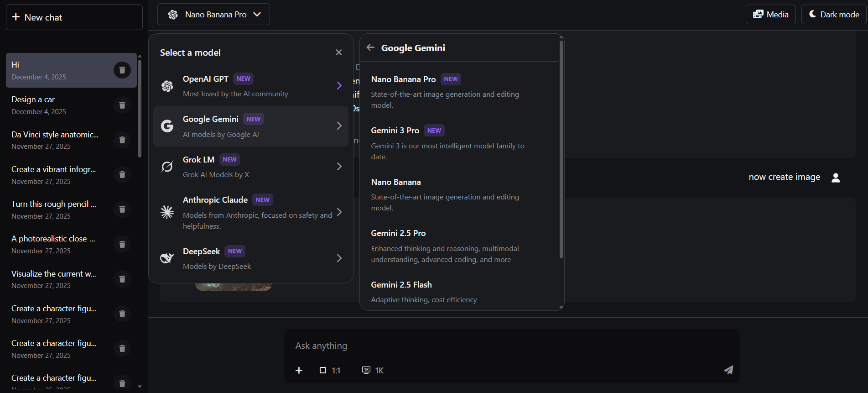Image resolution: width=868 pixels, height=393 pixels.
Task: Click the Gemini submenu vertical scrollbar
Action: [561, 150]
